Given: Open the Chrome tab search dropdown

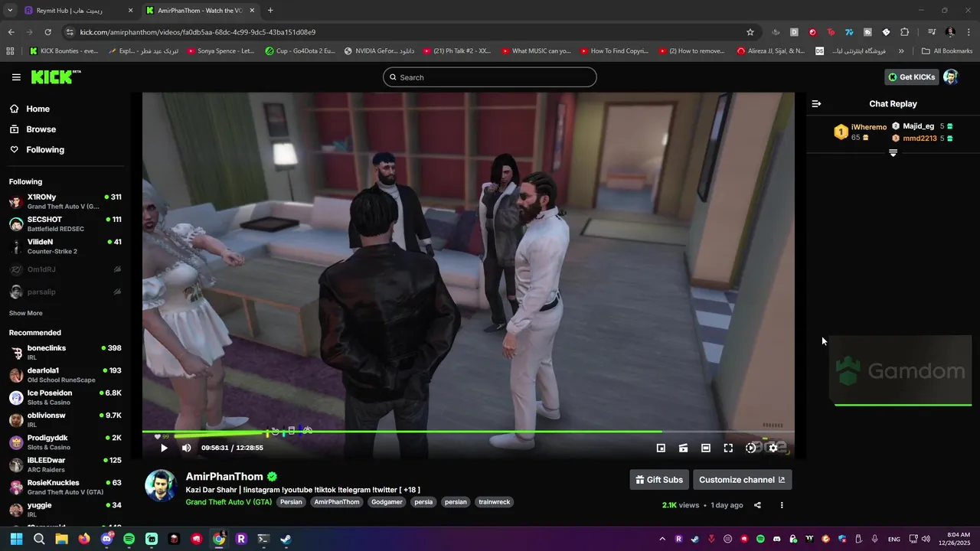Looking at the screenshot, I should 10,11.
